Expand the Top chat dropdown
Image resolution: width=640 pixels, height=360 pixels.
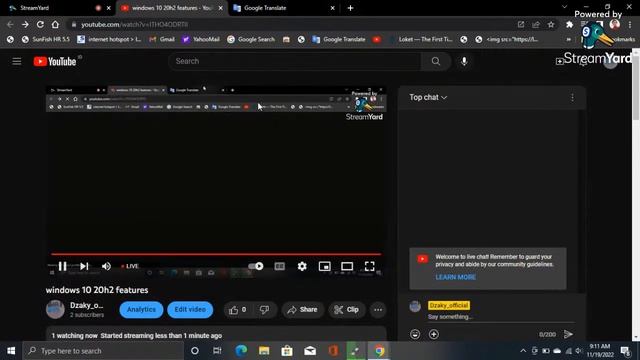[428, 97]
